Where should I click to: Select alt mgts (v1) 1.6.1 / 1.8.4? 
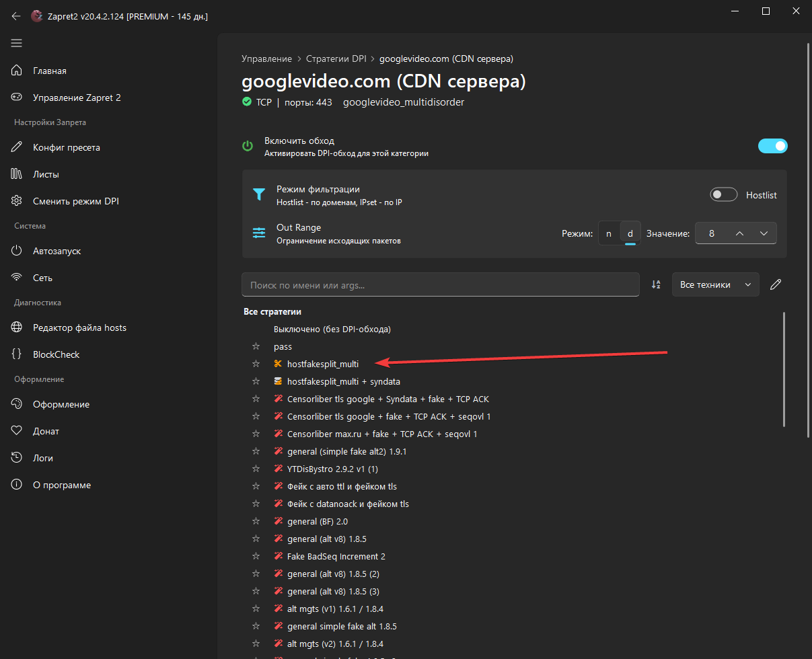336,609
